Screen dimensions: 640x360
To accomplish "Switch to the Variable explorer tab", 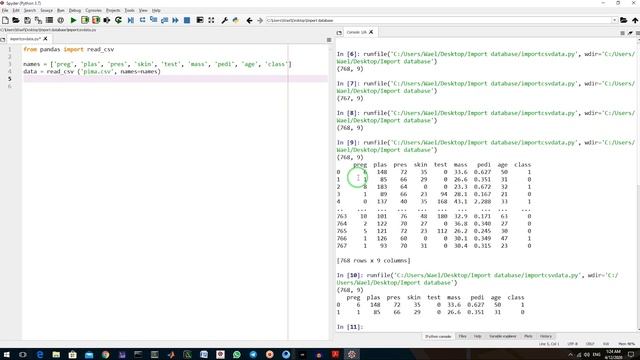I will 503,336.
